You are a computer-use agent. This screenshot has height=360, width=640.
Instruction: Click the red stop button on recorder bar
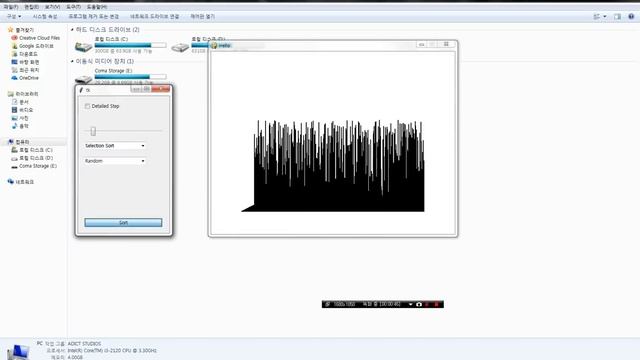pos(436,304)
